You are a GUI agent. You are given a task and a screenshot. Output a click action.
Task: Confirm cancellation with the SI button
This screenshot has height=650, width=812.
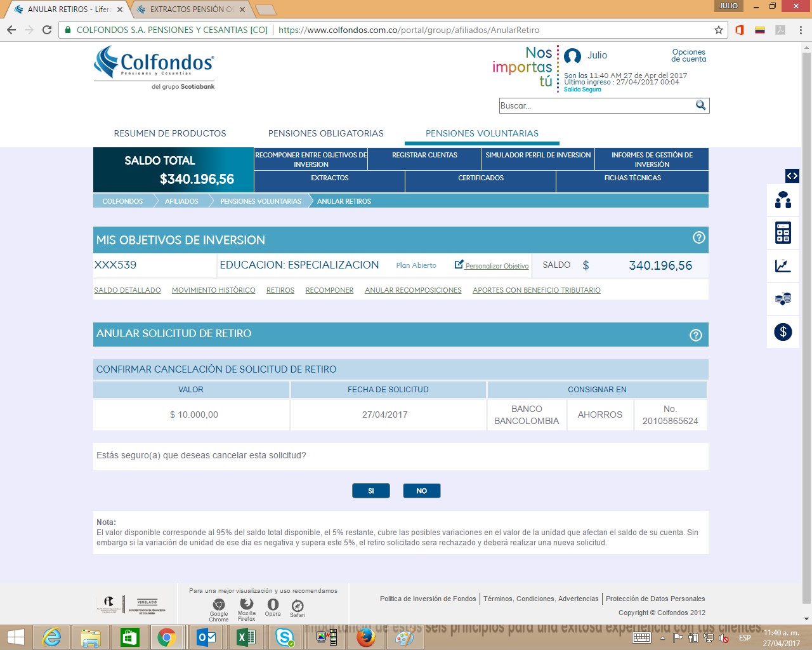pyautogui.click(x=371, y=491)
